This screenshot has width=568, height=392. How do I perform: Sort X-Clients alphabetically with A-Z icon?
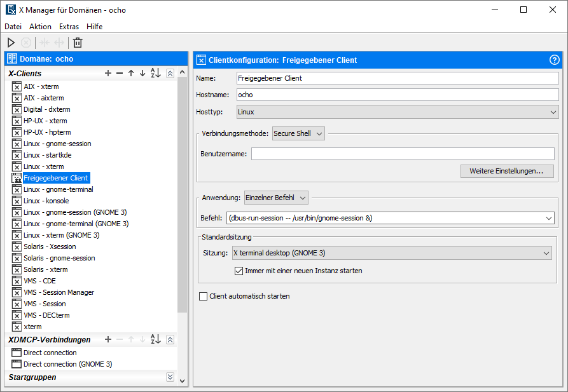156,74
